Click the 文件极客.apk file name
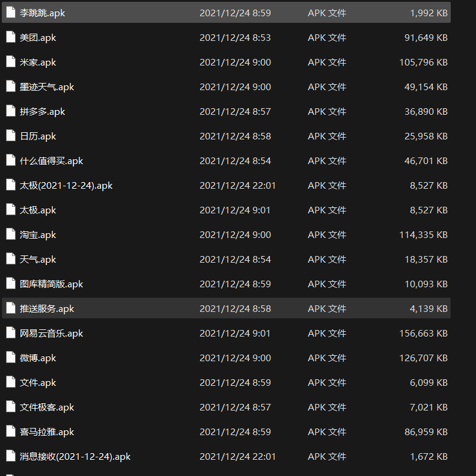 tap(47, 407)
